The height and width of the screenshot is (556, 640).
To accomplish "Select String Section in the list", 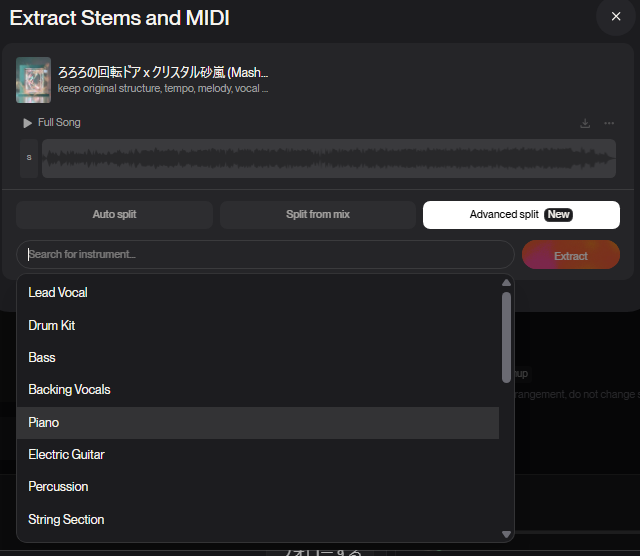I will click(258, 519).
